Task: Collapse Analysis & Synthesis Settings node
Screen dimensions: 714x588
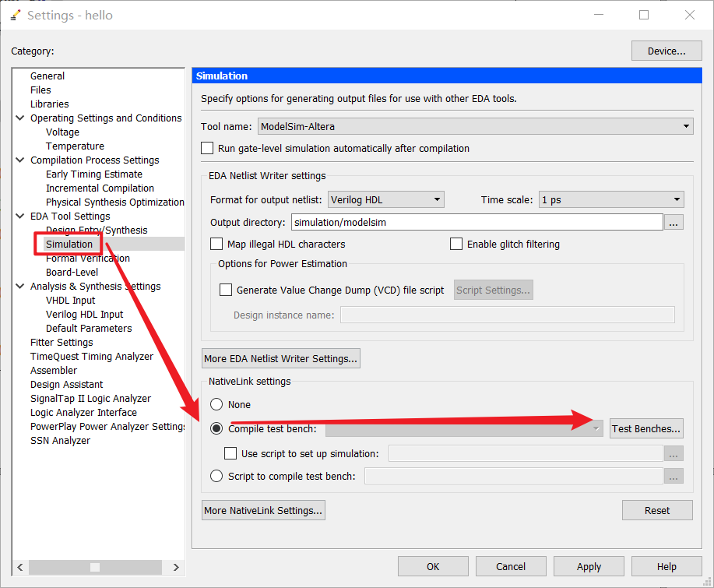Action: [20, 286]
